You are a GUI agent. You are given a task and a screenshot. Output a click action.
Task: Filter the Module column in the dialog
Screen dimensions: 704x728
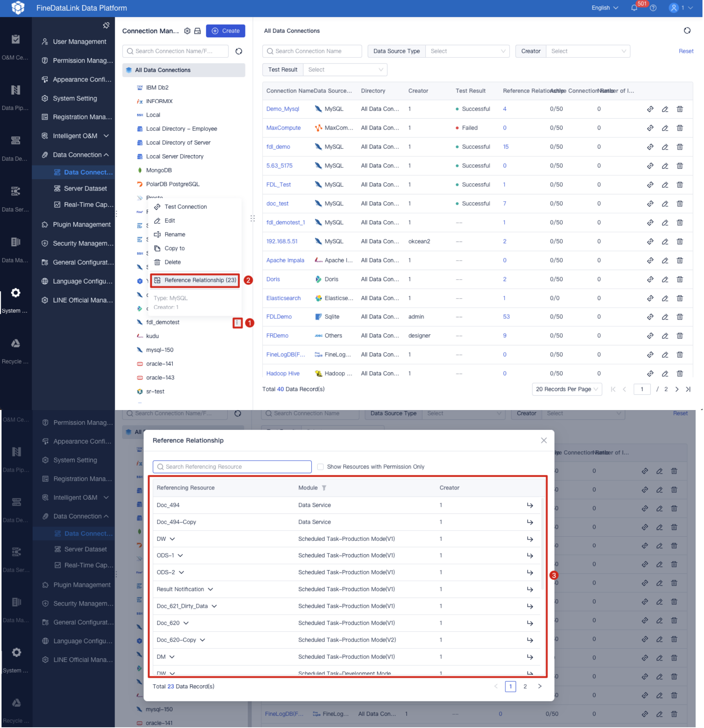(324, 488)
